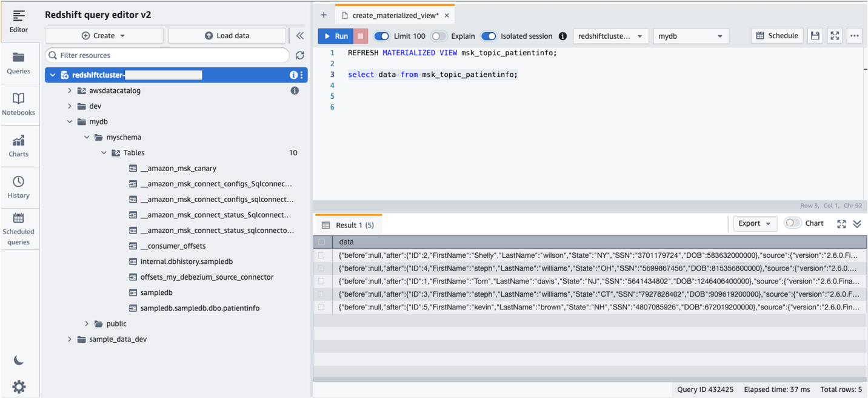Image resolution: width=868 pixels, height=398 pixels.
Task: Check the row checkbox for FirstName Tom
Action: pyautogui.click(x=322, y=281)
